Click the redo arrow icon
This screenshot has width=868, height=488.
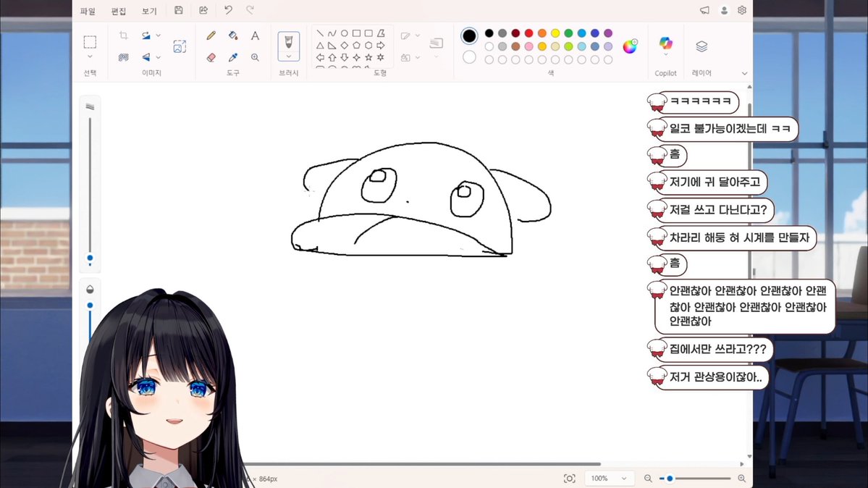(250, 10)
